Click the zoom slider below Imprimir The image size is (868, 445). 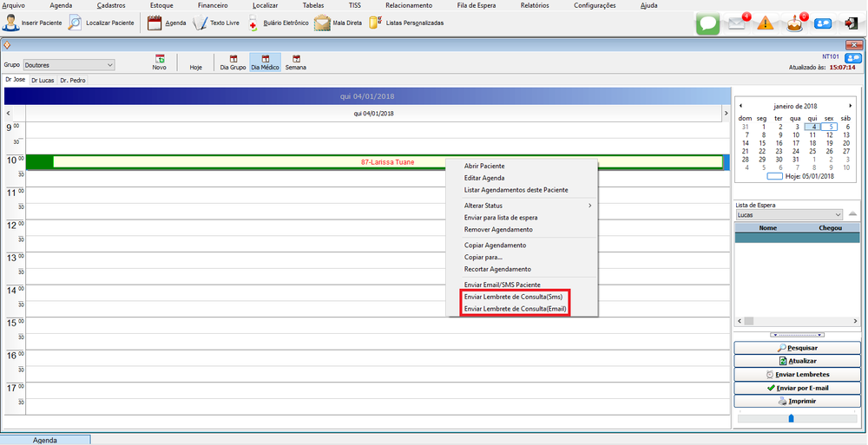tap(790, 418)
